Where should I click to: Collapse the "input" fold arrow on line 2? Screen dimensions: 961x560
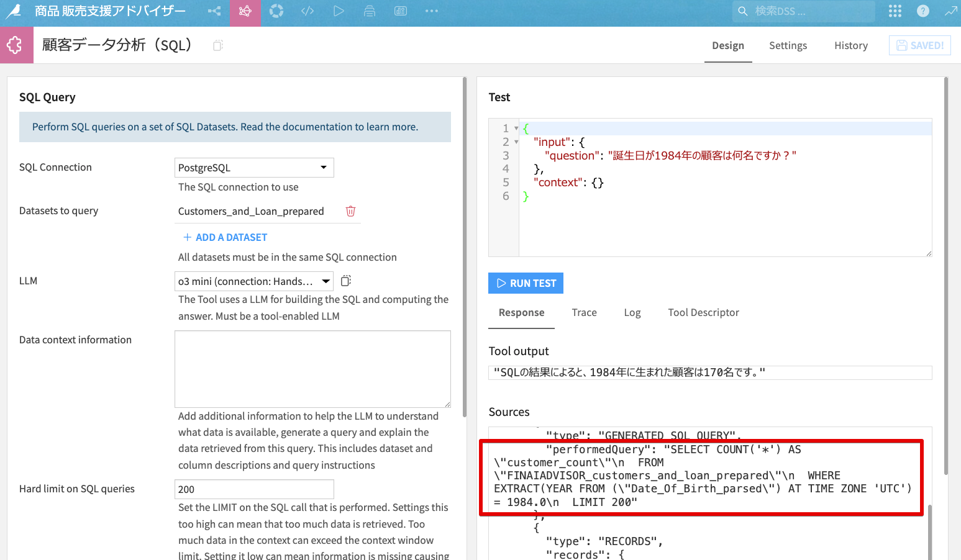[x=516, y=142]
